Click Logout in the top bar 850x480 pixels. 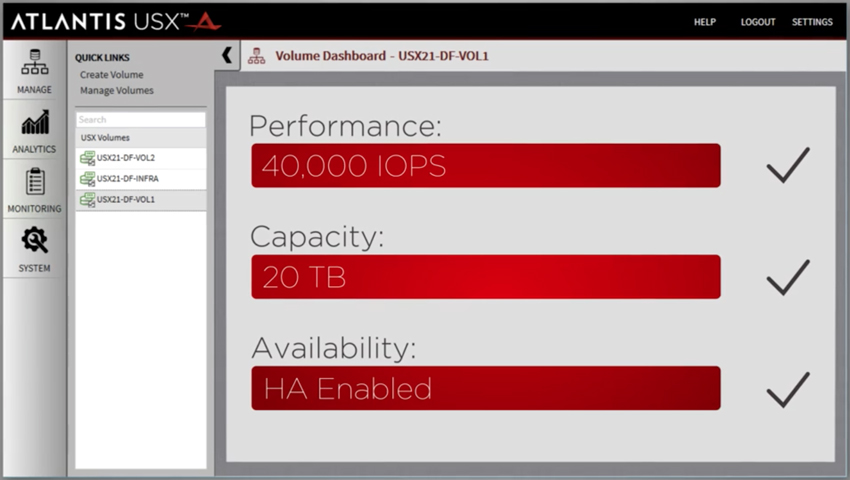(x=758, y=22)
